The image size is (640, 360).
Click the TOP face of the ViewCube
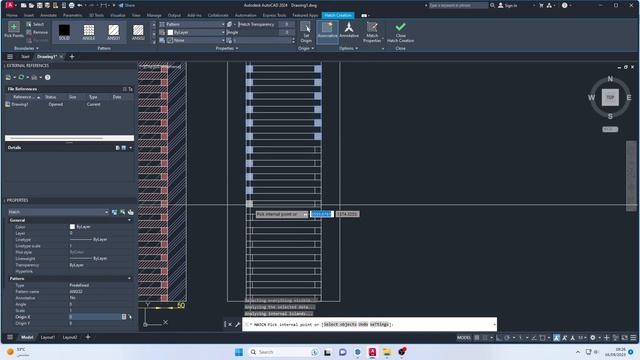(610, 98)
